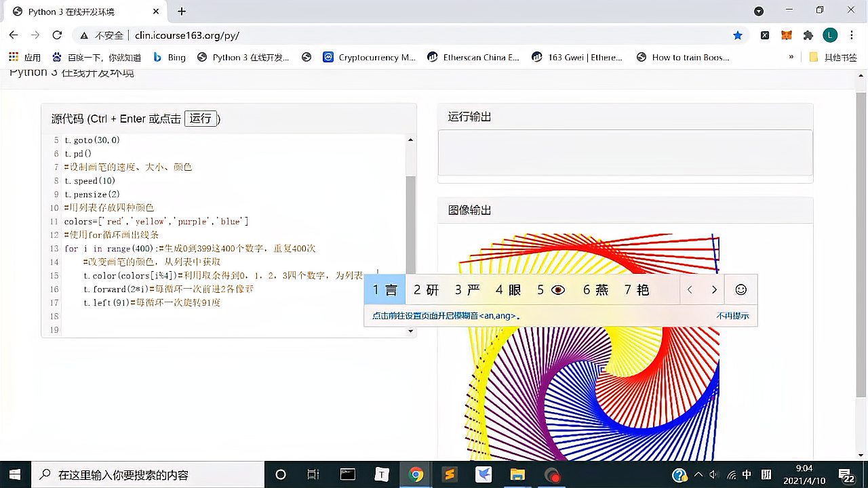Open the Windows Start menu
868x488 pixels.
pos(15,474)
